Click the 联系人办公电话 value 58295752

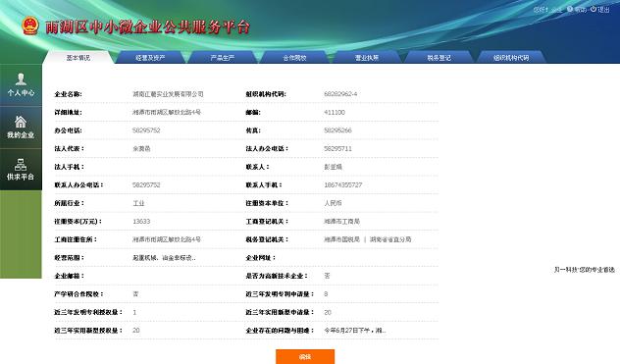146,184
